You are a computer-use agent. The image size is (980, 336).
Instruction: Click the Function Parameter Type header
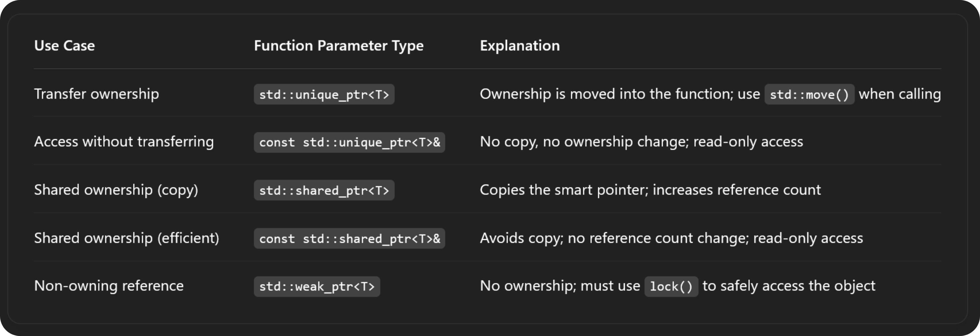tap(339, 46)
